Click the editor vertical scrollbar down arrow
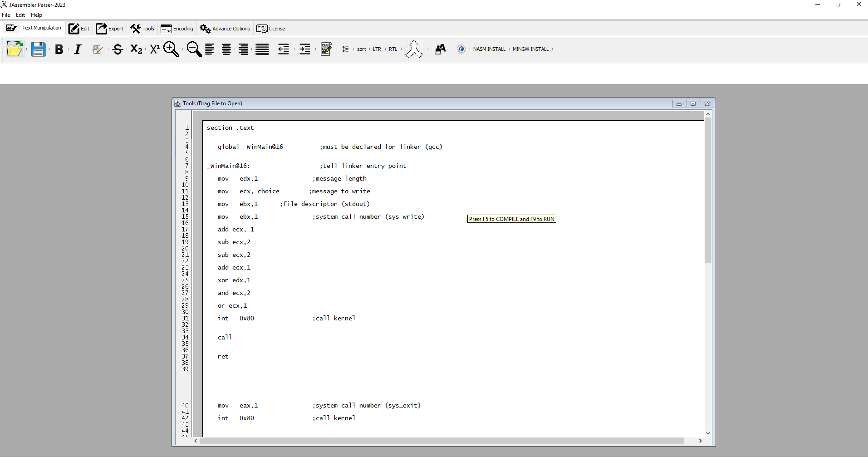Viewport: 868px width, 457px height. pos(708,433)
